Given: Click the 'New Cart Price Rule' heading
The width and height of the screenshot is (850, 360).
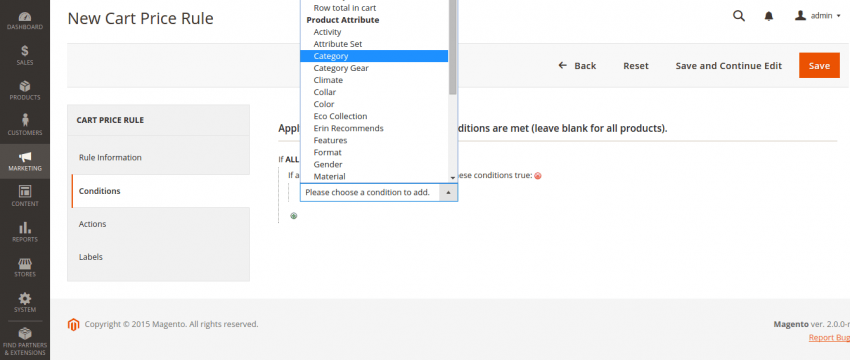Looking at the screenshot, I should click(x=140, y=18).
